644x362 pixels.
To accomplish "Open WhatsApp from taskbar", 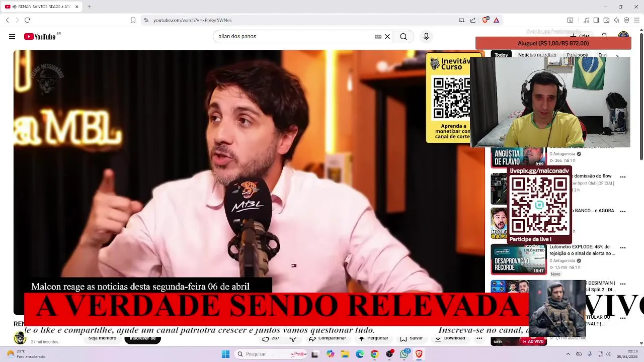I will (x=405, y=354).
